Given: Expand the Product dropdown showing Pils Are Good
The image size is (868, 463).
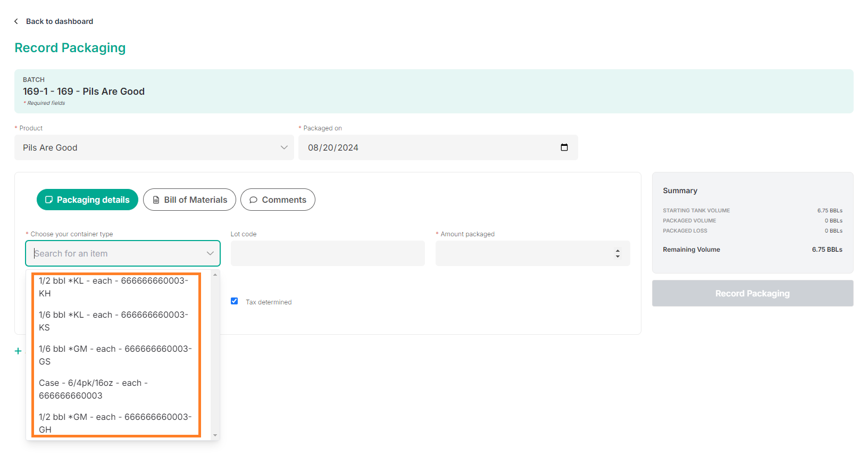Looking at the screenshot, I should 154,147.
